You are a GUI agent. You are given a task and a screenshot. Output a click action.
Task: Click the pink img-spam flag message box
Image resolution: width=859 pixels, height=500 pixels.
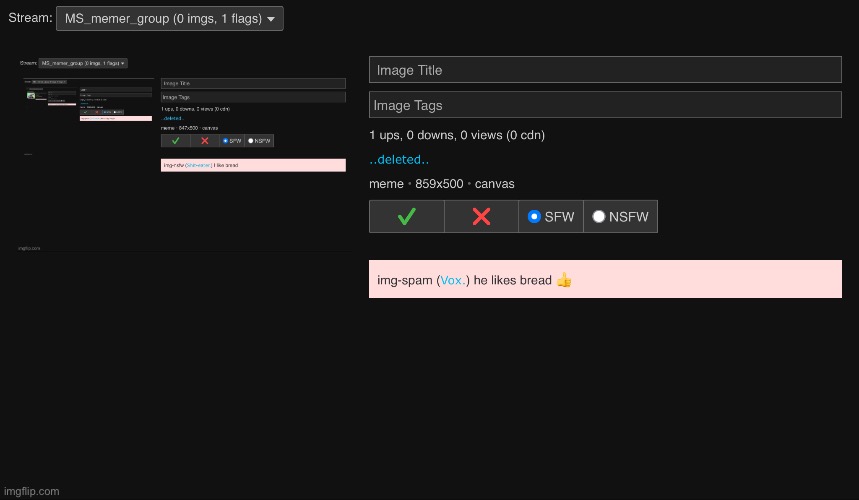[700, 280]
